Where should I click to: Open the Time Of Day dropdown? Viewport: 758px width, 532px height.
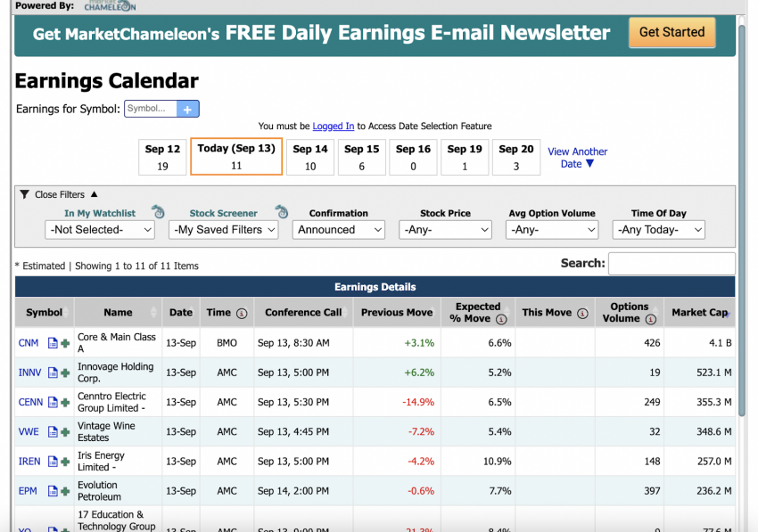[658, 230]
